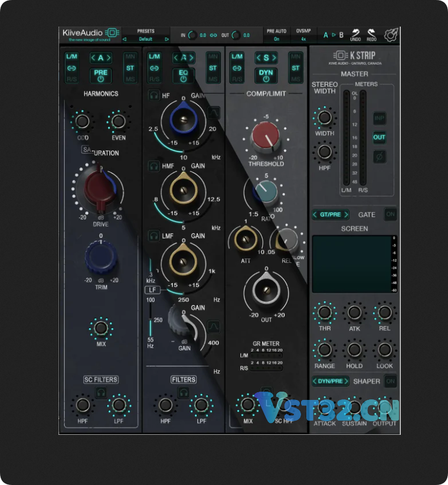Click the right arrow of the DYN/PRE selector
This screenshot has width=448, height=485.
point(346,381)
